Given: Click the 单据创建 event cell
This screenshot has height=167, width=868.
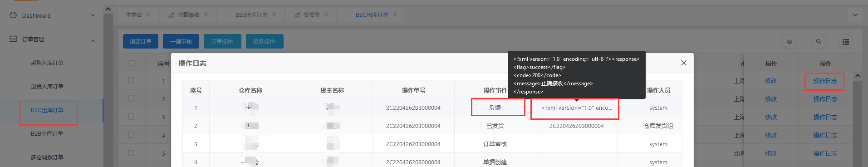Looking at the screenshot, I should click(495, 162).
